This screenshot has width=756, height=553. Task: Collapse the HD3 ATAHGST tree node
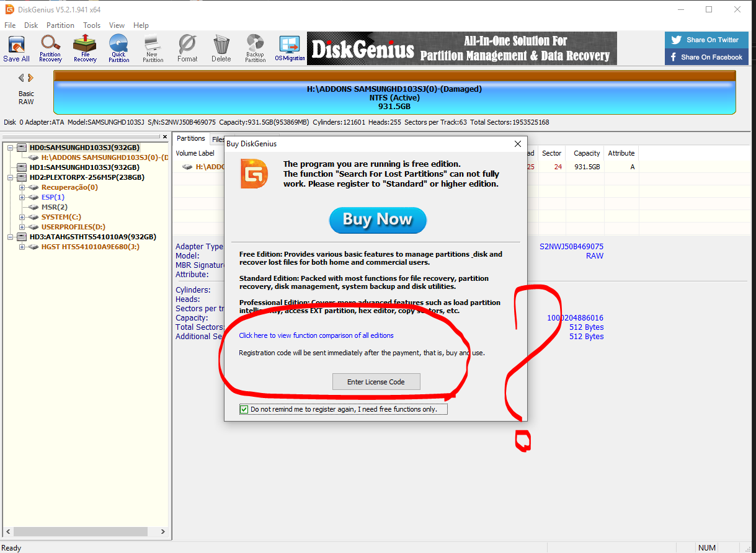pyautogui.click(x=11, y=237)
